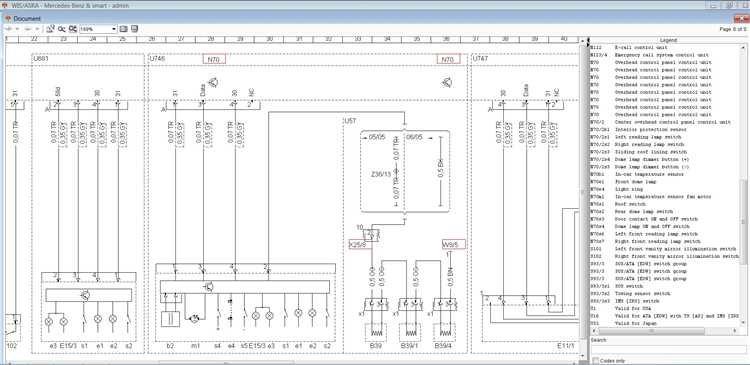The width and height of the screenshot is (750, 365).
Task: Follow the red N70 link in U746
Action: coord(214,60)
